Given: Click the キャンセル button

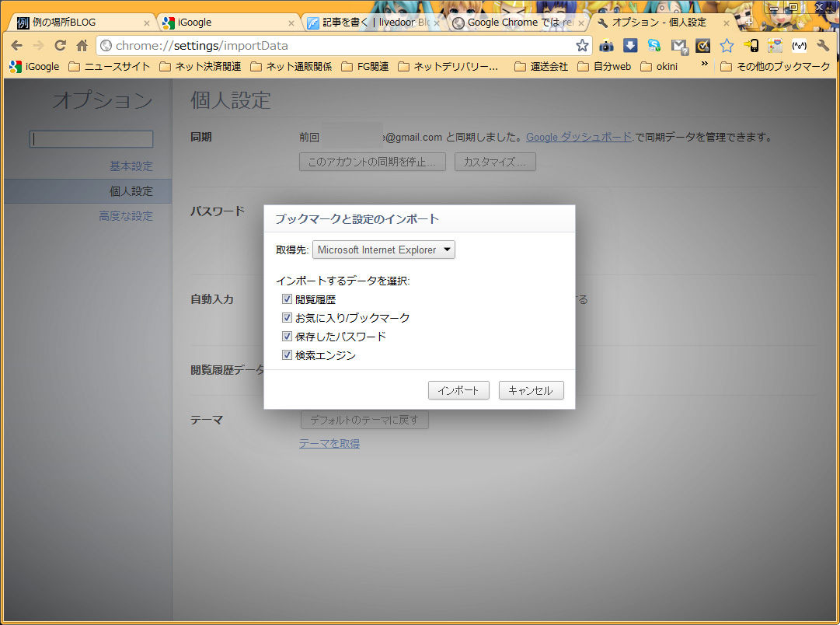Looking at the screenshot, I should pyautogui.click(x=531, y=390).
